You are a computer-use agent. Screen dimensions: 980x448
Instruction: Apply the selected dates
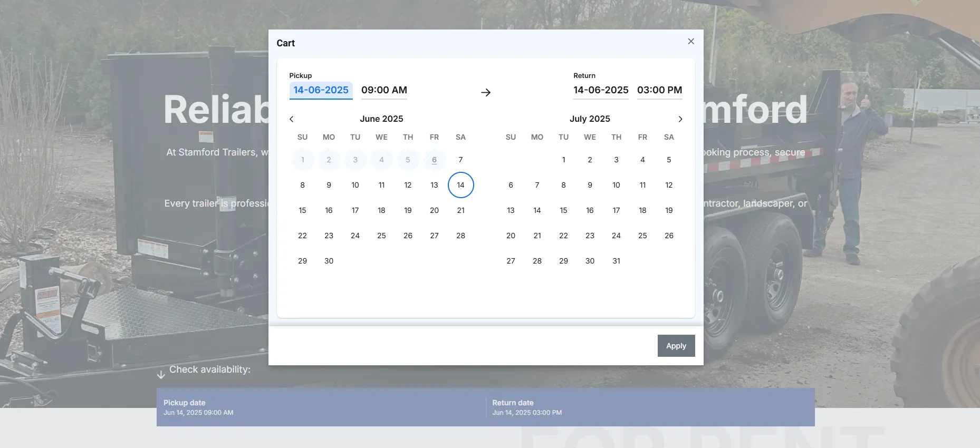(x=676, y=346)
